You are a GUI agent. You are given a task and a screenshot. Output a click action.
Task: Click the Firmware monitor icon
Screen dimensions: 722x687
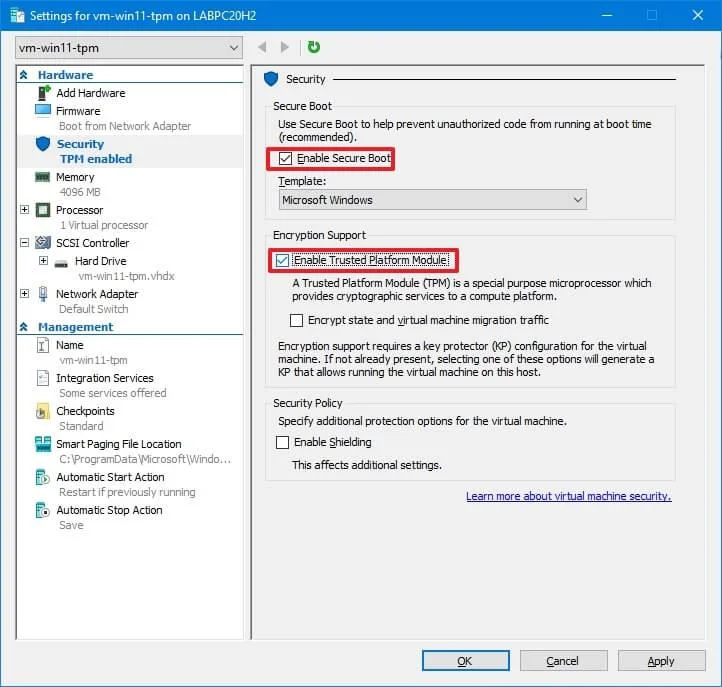pos(43,111)
